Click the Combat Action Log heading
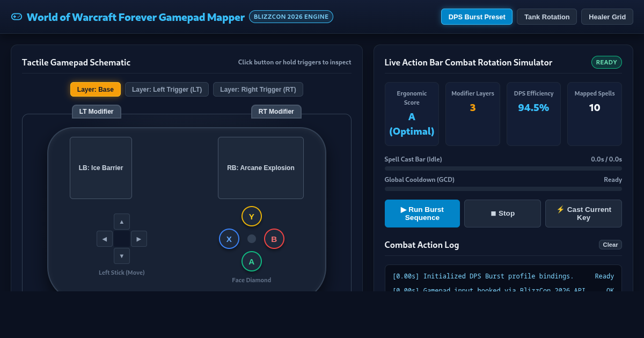This screenshot has height=338, width=644. pos(422,245)
